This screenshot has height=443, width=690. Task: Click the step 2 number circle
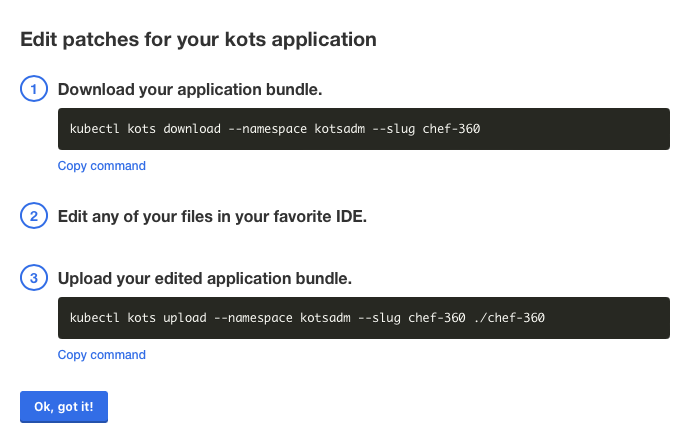(x=33, y=215)
